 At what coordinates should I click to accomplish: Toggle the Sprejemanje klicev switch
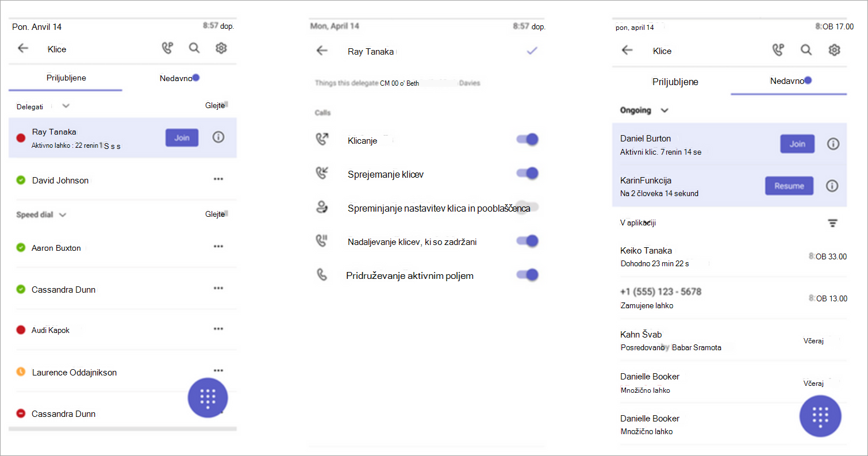528,173
